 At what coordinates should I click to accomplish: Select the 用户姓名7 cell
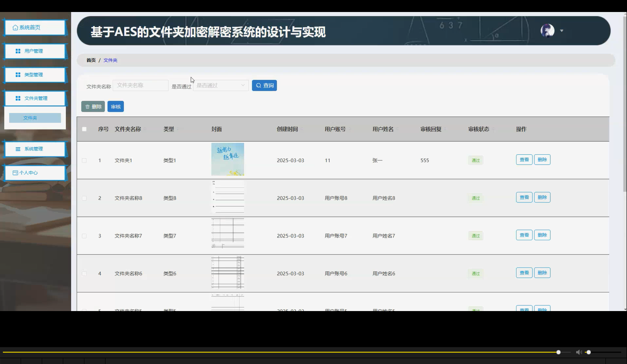(384, 236)
